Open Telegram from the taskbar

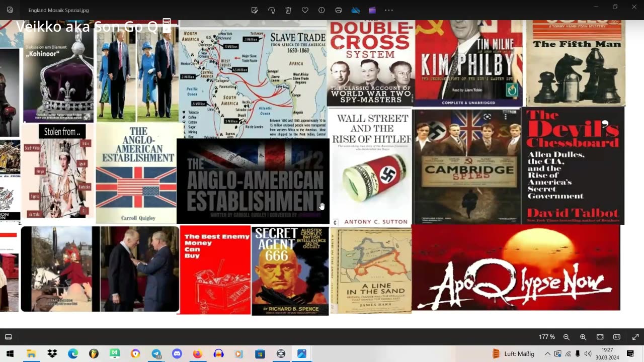pyautogui.click(x=156, y=354)
